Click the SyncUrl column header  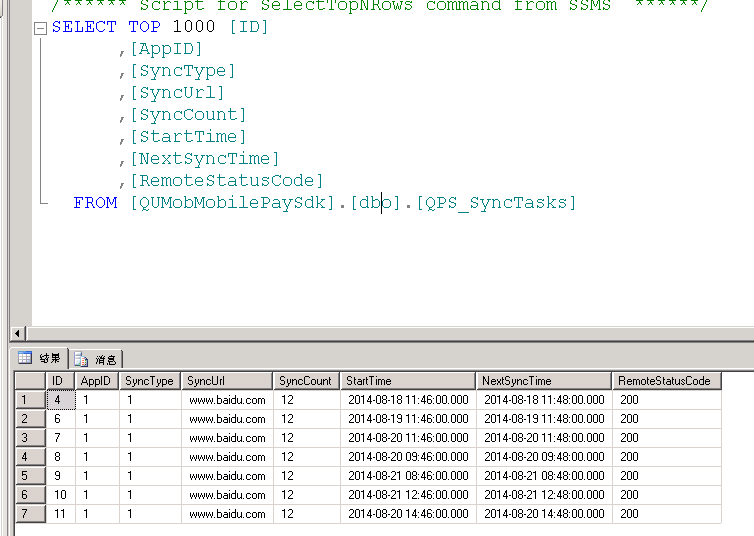point(226,381)
